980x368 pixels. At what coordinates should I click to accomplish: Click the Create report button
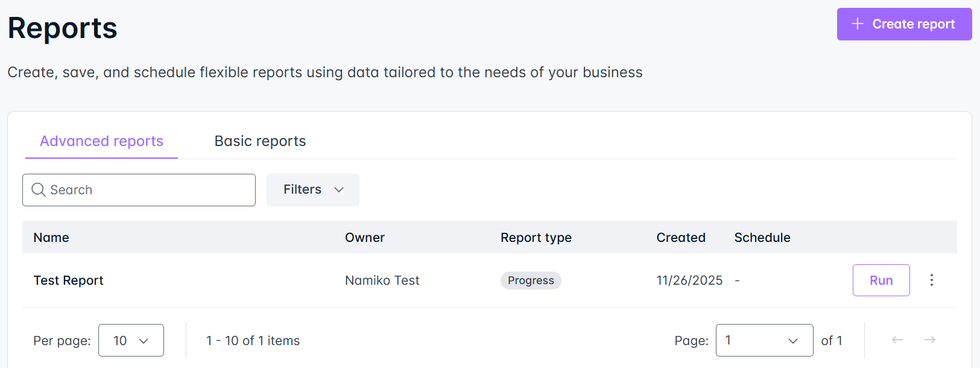tap(904, 24)
